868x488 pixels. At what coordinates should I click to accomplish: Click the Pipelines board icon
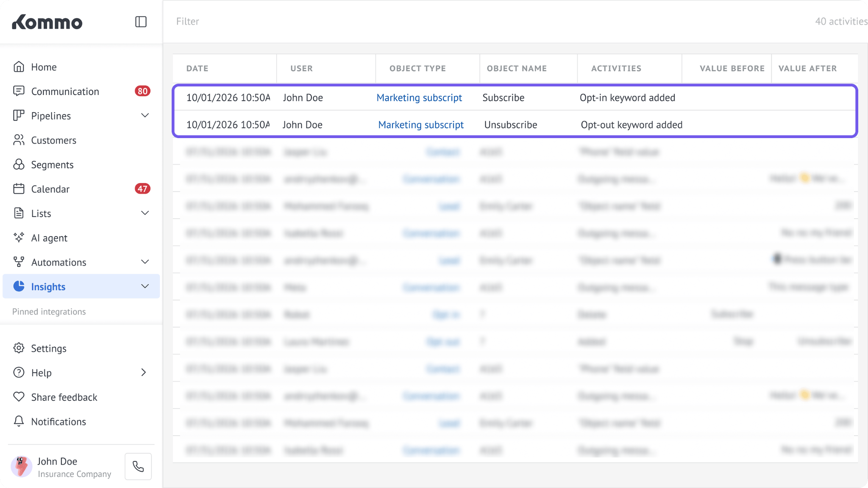coord(19,116)
